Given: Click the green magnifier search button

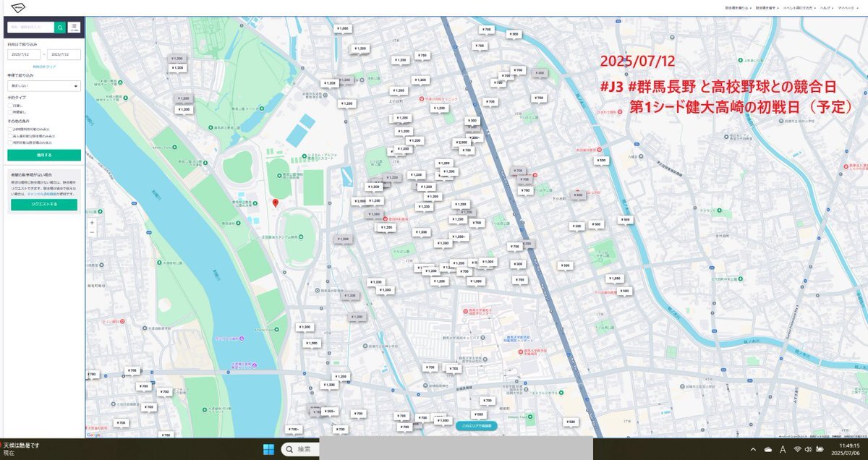Looking at the screenshot, I should pos(59,27).
